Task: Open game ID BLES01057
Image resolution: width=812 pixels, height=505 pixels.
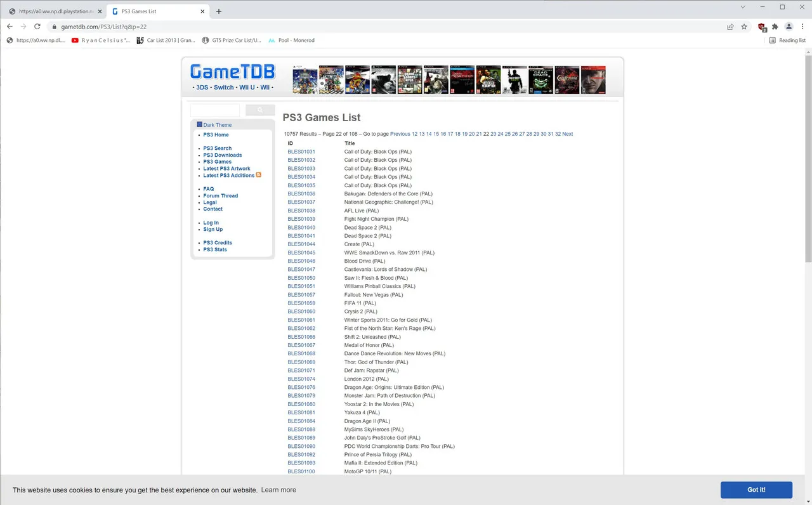Action: click(301, 295)
